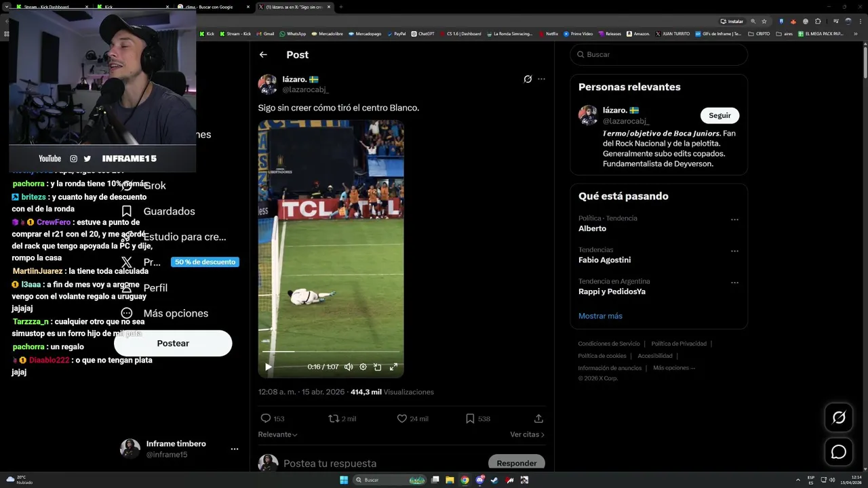Click the Postear button

(173, 344)
